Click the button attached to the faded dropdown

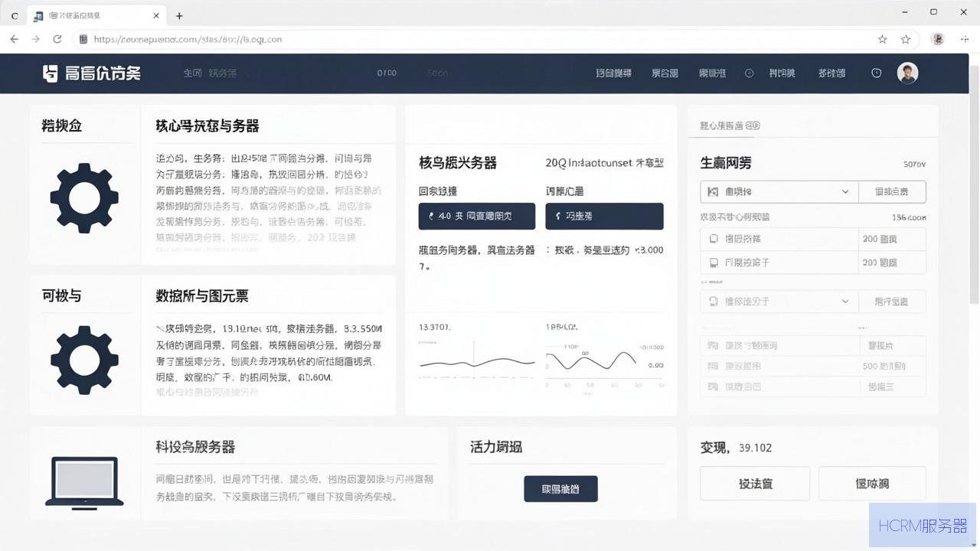click(893, 302)
